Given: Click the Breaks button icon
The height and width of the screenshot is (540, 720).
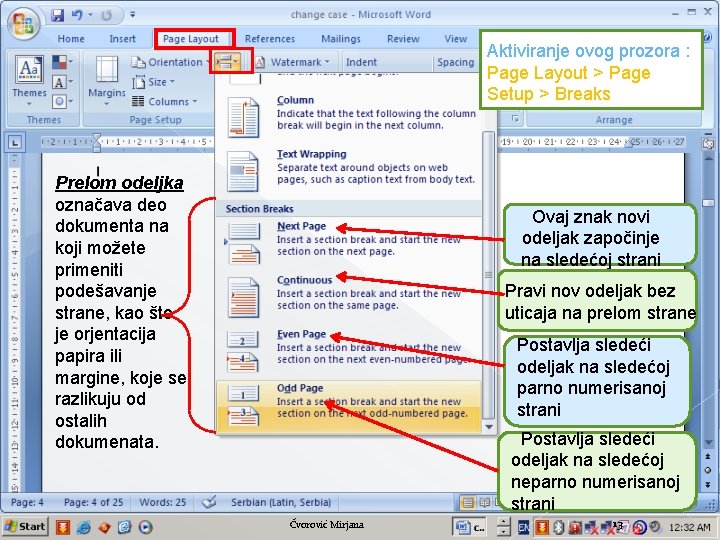Looking at the screenshot, I should [228, 62].
